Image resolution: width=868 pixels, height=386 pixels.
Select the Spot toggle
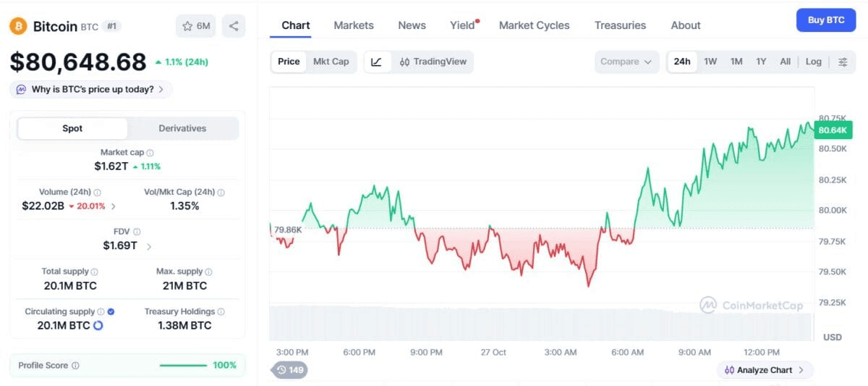(72, 128)
